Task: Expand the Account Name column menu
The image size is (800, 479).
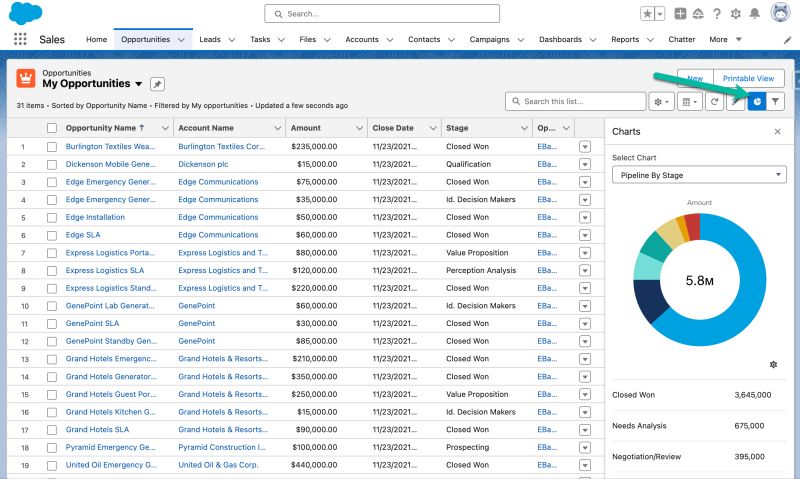Action: point(278,128)
